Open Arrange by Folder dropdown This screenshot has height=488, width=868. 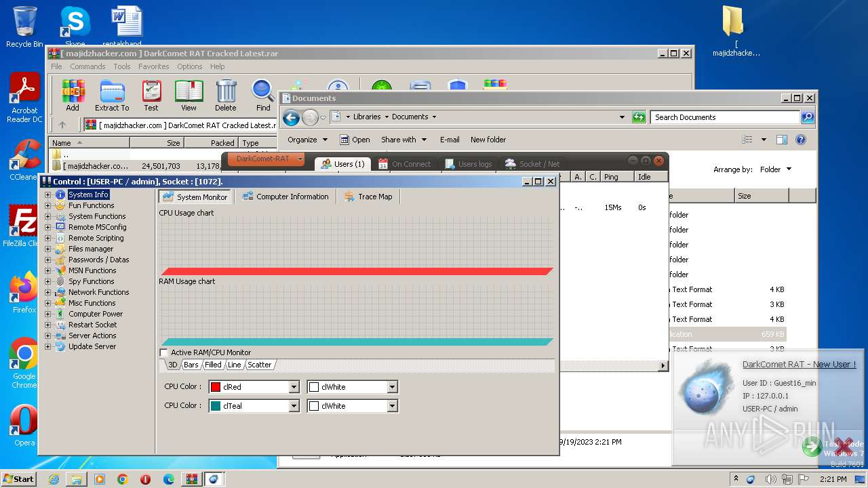click(x=775, y=169)
